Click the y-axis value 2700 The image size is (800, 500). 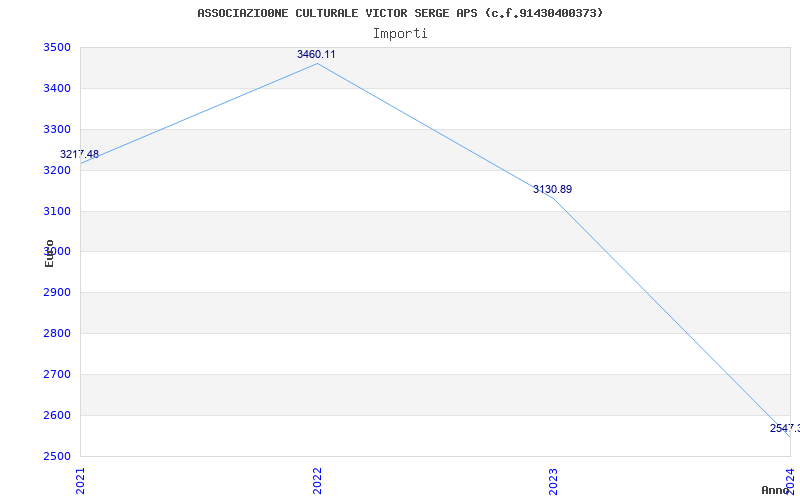[x=57, y=374]
